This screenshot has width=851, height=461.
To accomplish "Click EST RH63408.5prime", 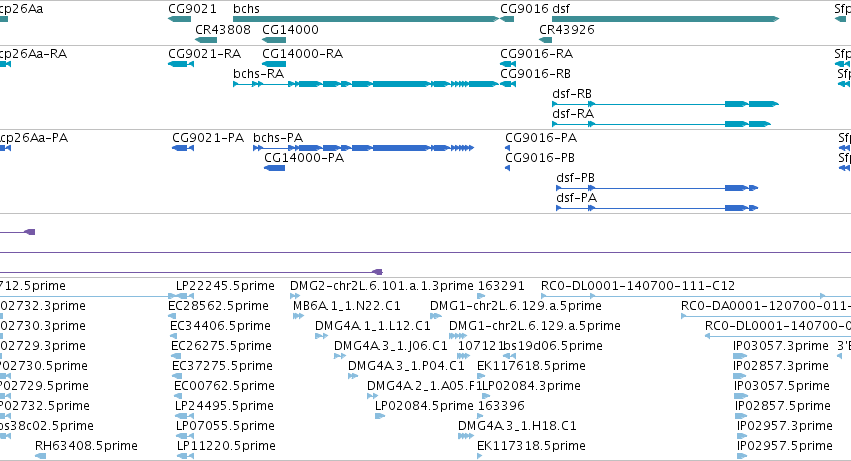I will tap(86, 446).
